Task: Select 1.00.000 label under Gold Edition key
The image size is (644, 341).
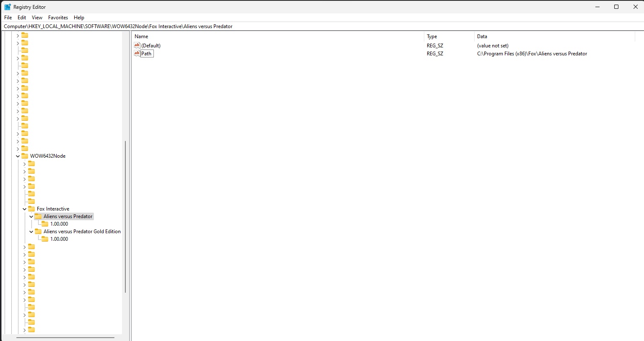Action: pos(59,239)
